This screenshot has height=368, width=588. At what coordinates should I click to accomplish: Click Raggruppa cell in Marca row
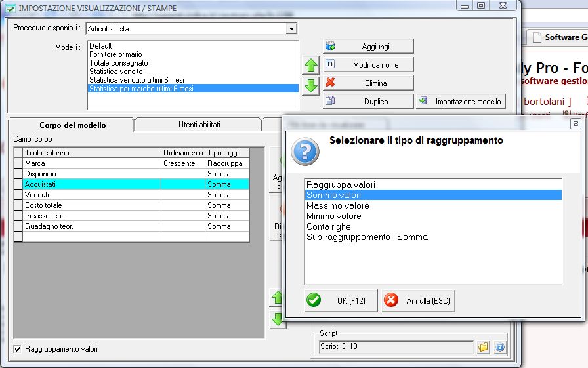(x=227, y=163)
